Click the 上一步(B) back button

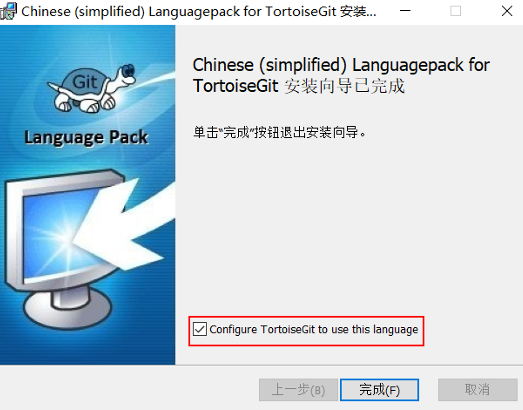[x=298, y=390]
